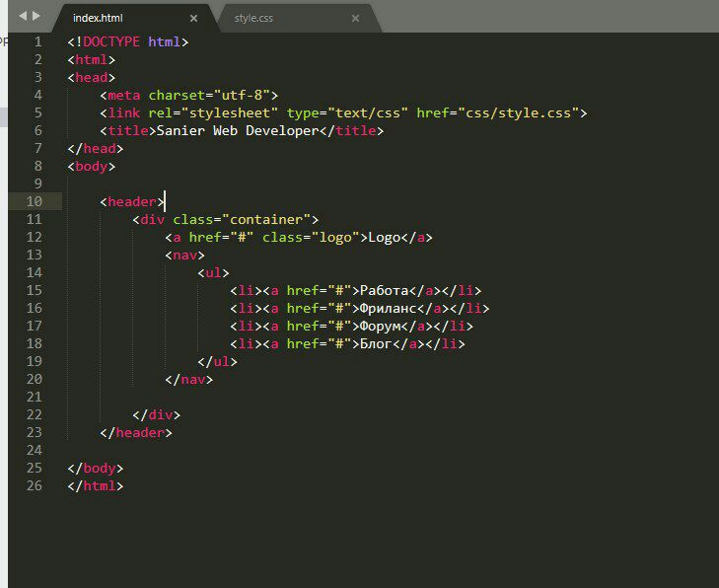The height and width of the screenshot is (588, 719).
Task: Go to previous tab with left arrow
Action: click(23, 16)
